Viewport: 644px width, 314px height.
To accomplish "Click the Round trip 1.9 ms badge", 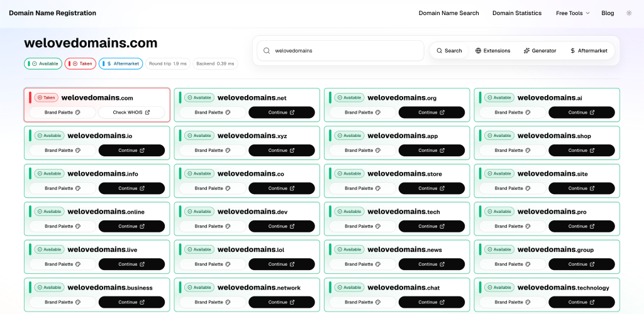I will point(167,63).
